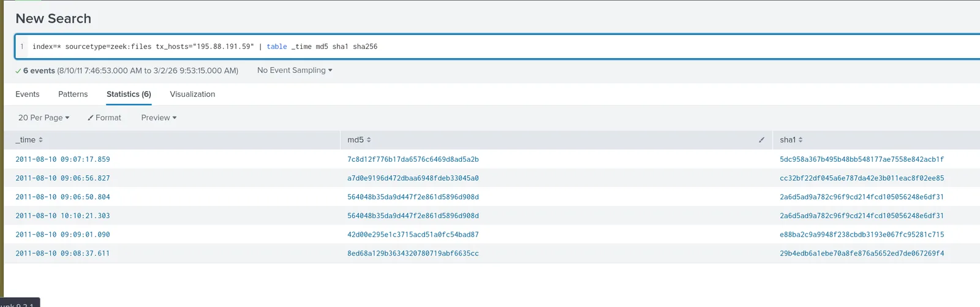The width and height of the screenshot is (980, 307).
Task: Switch to the Patterns tab
Action: (x=73, y=94)
